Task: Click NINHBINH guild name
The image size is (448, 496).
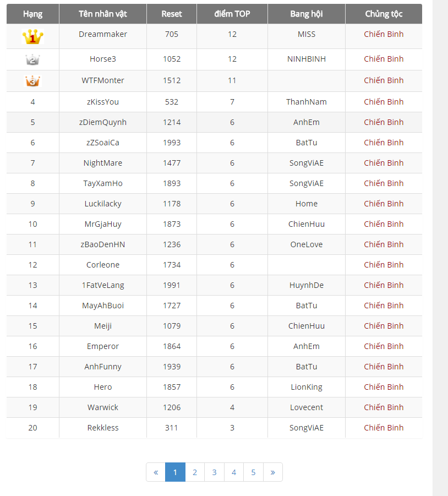Action: click(307, 59)
